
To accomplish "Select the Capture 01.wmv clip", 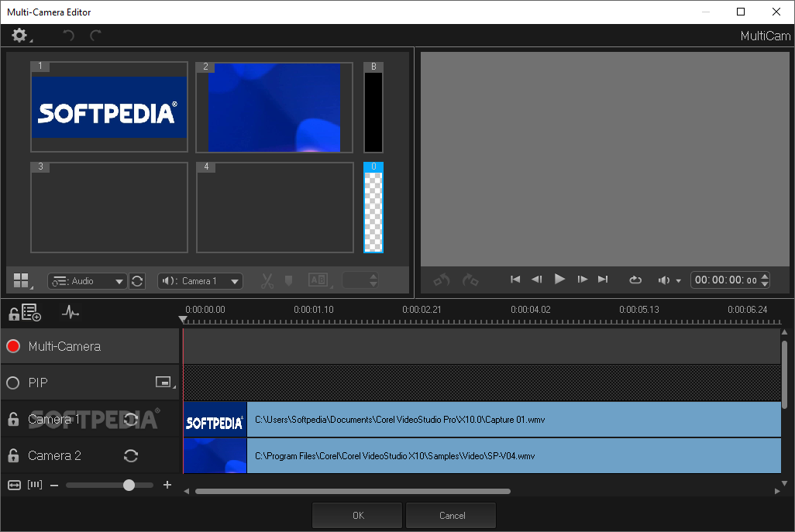I will [x=482, y=420].
